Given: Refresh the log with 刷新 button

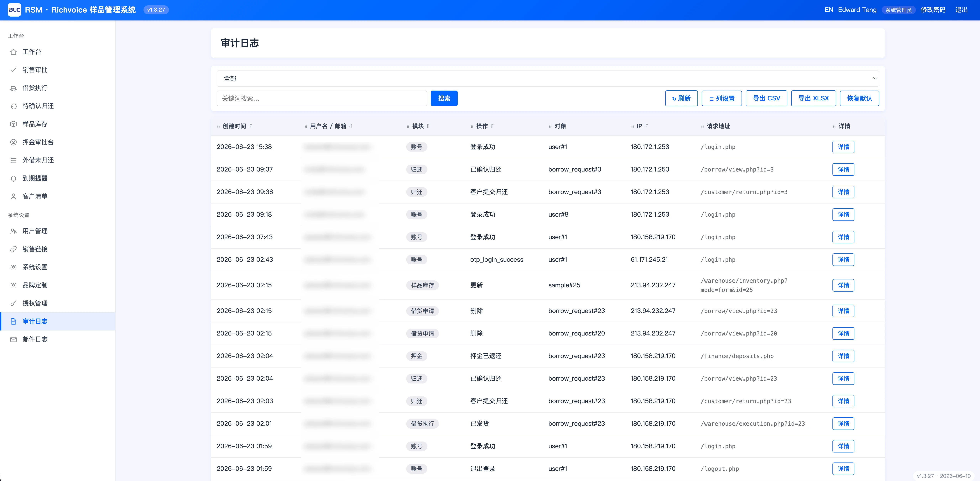Looking at the screenshot, I should (x=681, y=98).
